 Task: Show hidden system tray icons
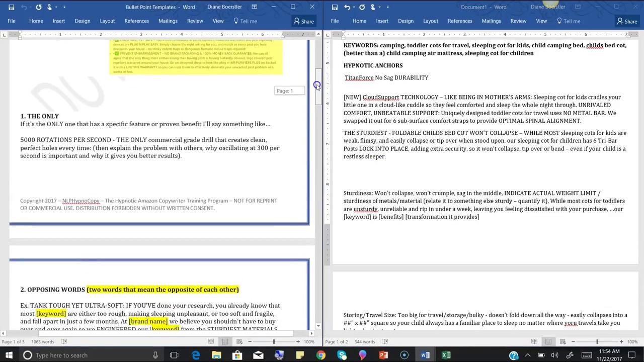click(x=527, y=355)
